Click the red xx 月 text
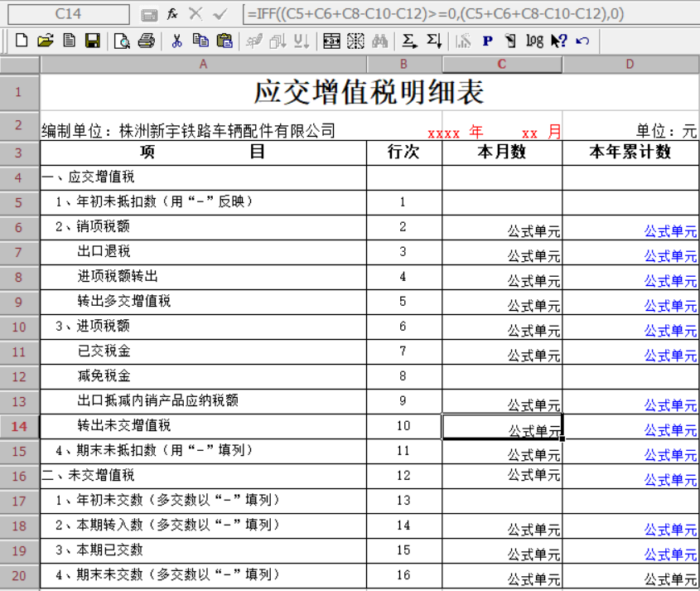 pos(541,133)
